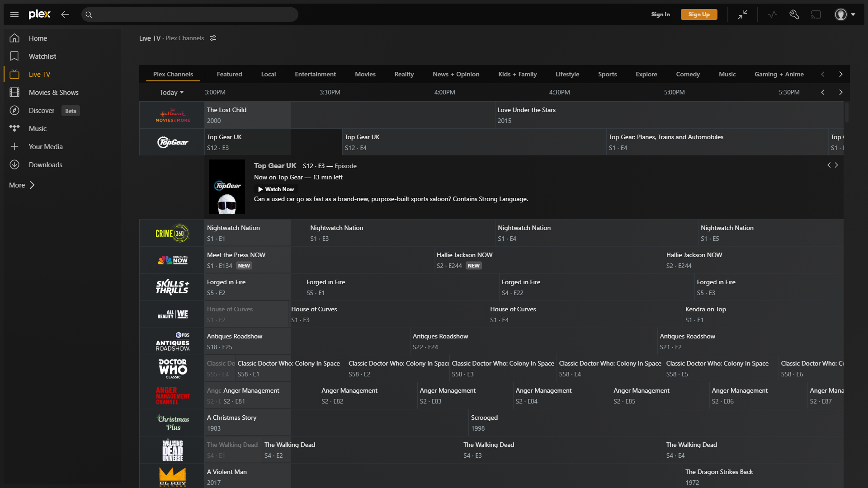Toggle the Downloads sidebar entry
This screenshot has height=488, width=868.
[x=45, y=164]
